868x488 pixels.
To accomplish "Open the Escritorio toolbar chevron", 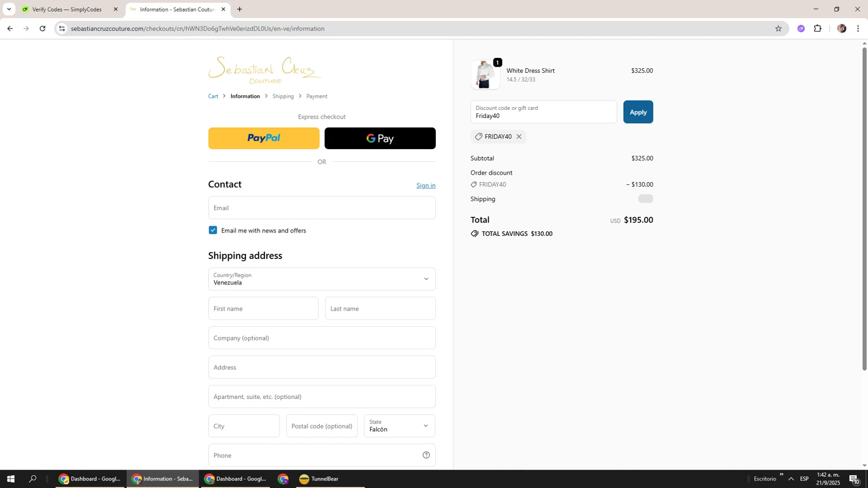I will [x=781, y=475].
